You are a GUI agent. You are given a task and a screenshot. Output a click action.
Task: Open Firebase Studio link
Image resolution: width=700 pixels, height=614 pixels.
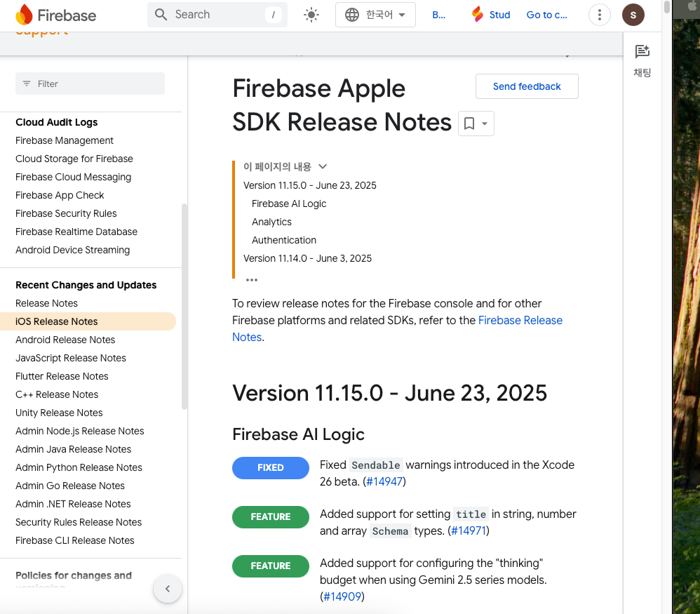(490, 15)
